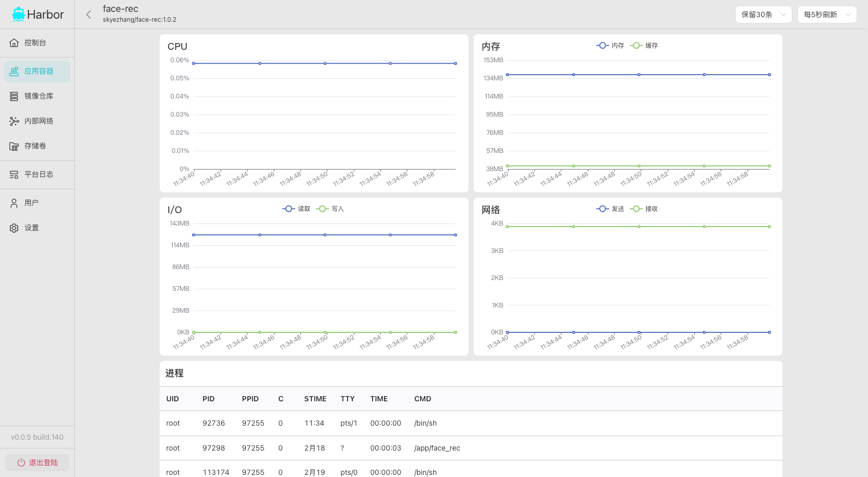Click the 控制台 home icon
The image size is (868, 477).
(14, 43)
